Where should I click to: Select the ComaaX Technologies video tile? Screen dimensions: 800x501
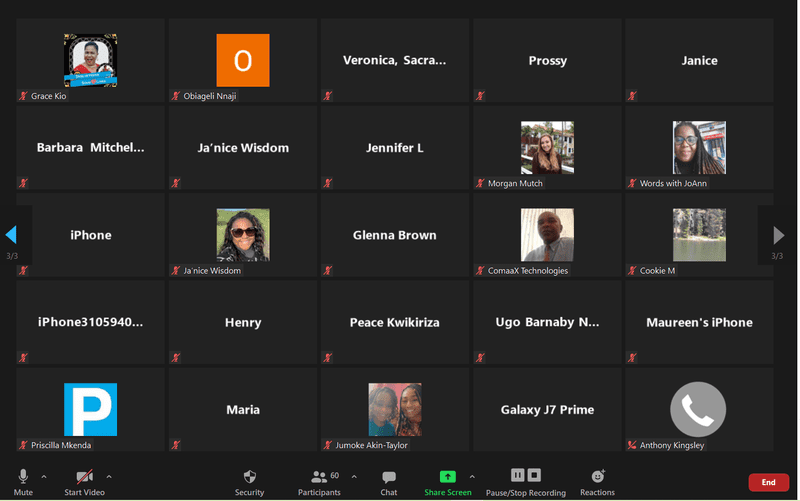pos(547,235)
